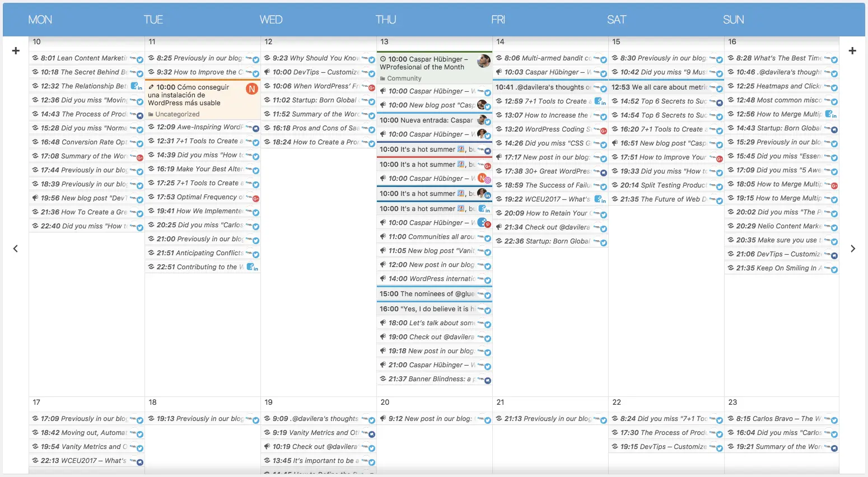
Task: Click the SUN column header
Action: tap(734, 20)
